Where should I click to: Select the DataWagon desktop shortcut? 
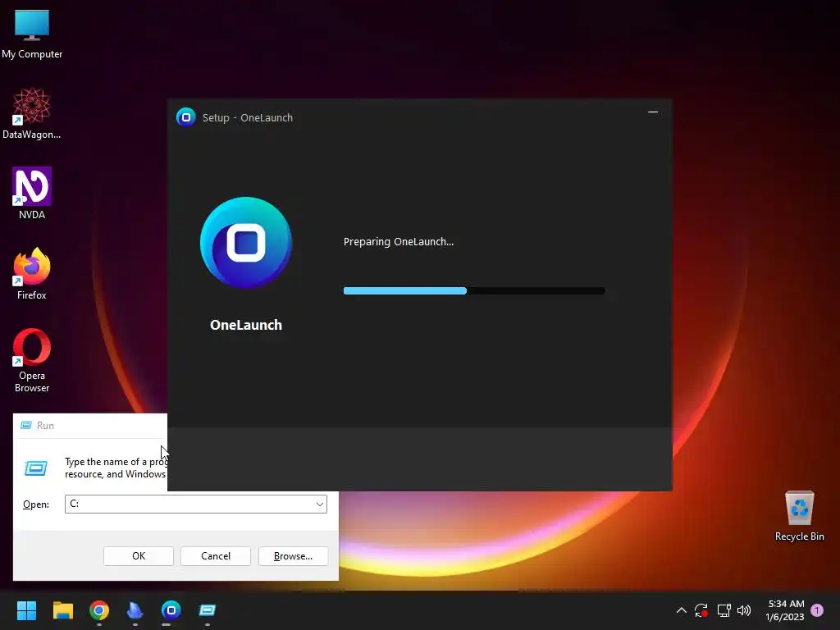pos(31,113)
